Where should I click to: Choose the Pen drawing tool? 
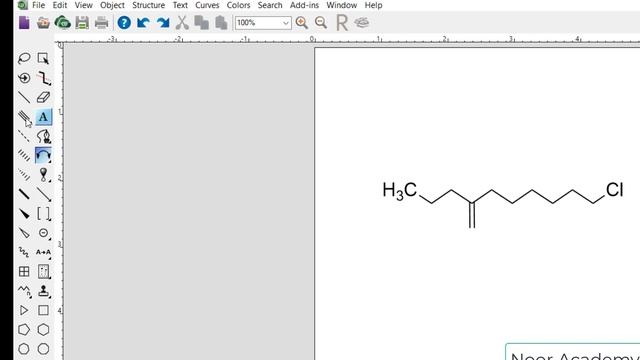(x=43, y=136)
